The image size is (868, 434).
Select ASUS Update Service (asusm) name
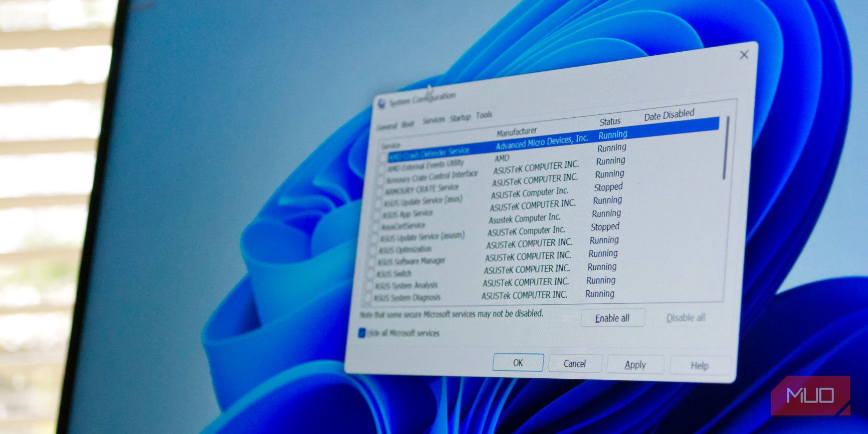[423, 237]
